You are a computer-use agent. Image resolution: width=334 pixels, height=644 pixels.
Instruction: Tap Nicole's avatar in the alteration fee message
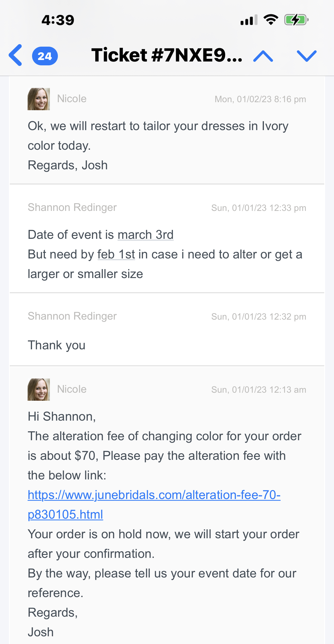39,389
